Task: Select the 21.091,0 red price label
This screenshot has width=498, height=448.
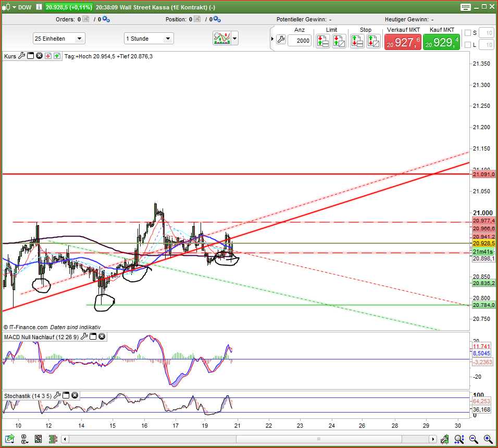Action: 483,175
